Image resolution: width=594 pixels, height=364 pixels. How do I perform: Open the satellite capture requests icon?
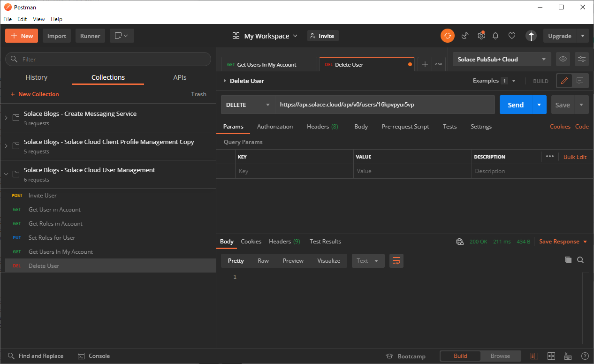(x=465, y=36)
